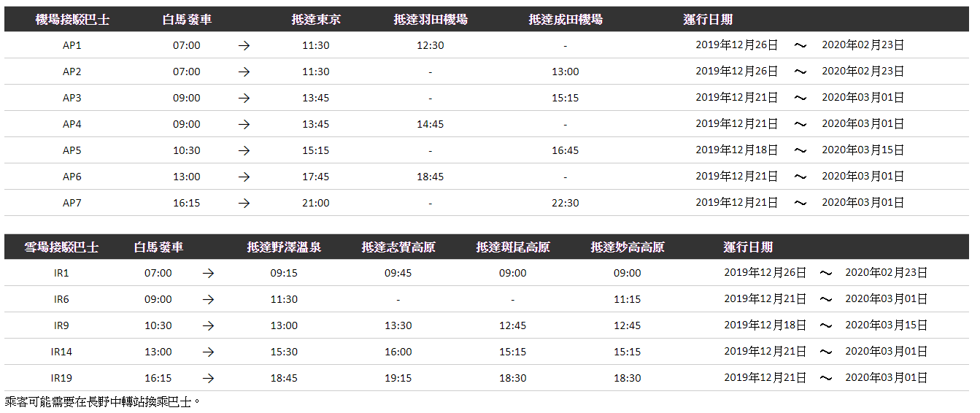Click the 18:45 Haneda arrival time for AP6
The width and height of the screenshot is (980, 413).
[430, 177]
